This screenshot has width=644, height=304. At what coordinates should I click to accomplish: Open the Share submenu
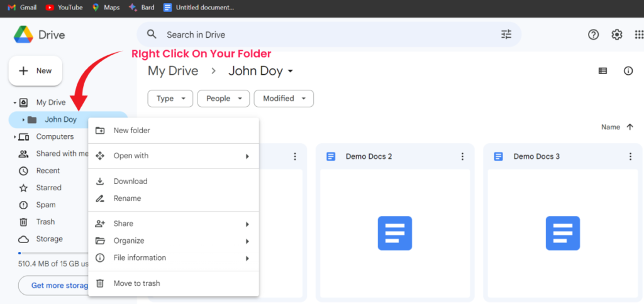click(123, 224)
